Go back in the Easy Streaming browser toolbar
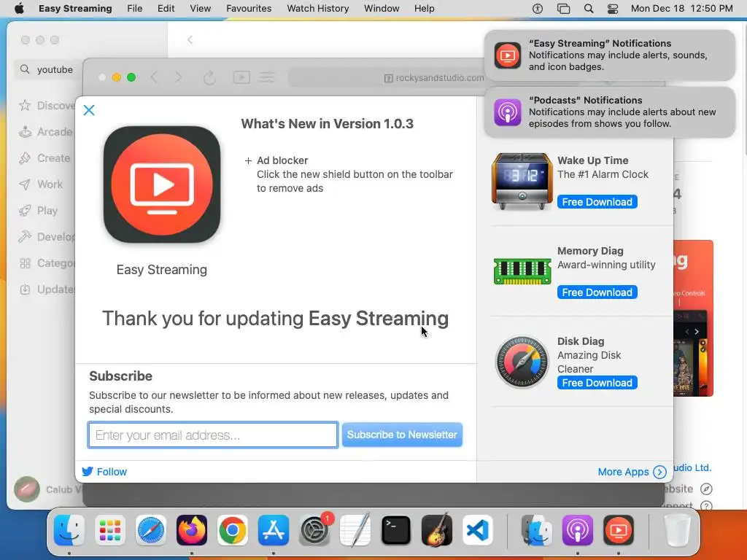 click(x=155, y=77)
